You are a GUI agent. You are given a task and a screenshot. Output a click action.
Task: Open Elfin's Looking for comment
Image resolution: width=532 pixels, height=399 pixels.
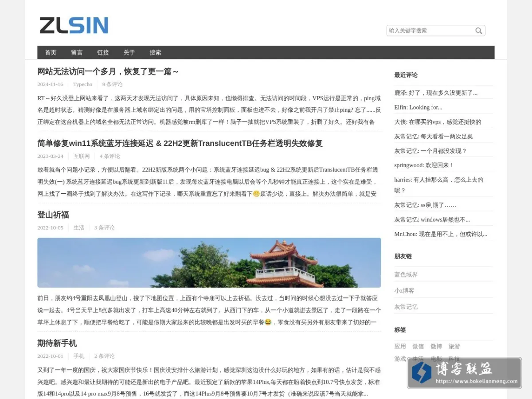click(418, 107)
